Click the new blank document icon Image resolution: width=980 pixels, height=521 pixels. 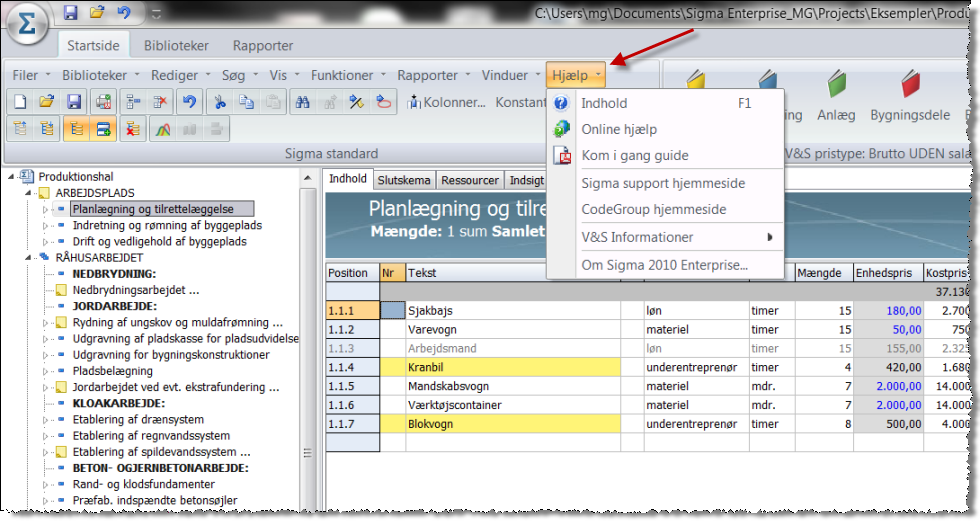pos(20,102)
